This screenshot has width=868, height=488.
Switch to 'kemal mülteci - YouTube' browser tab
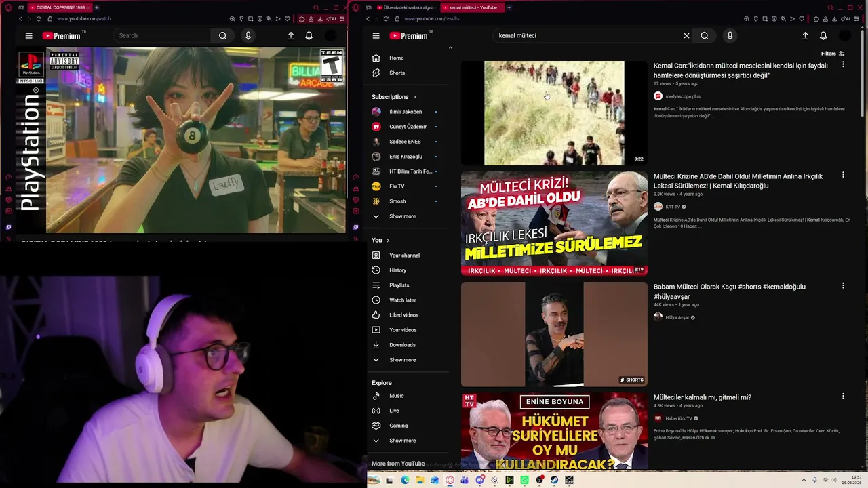[x=473, y=7]
